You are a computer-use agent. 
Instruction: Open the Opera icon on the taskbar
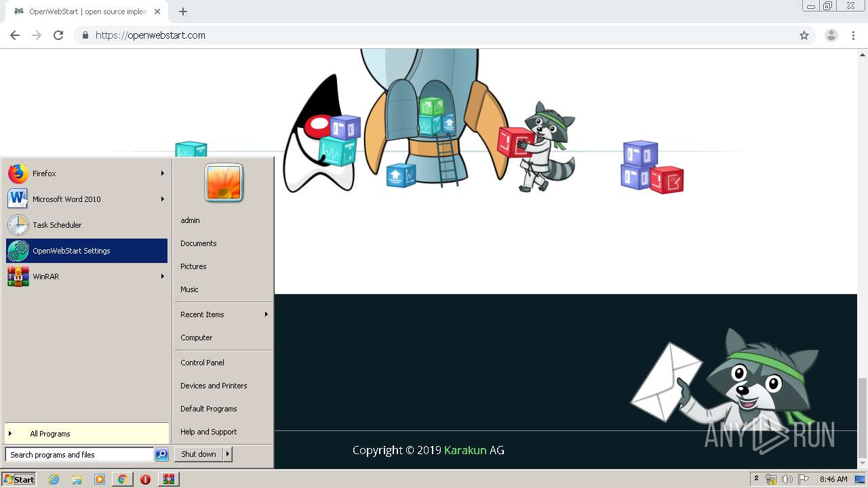(x=145, y=479)
